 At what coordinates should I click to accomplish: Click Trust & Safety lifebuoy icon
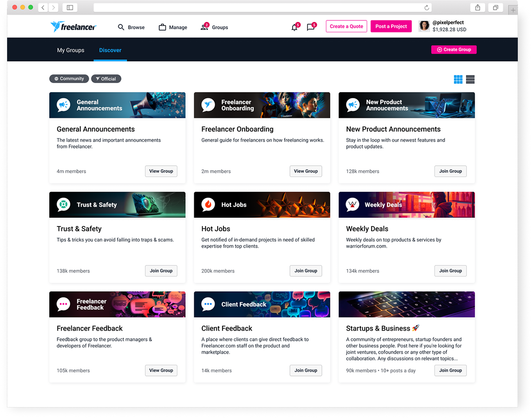[x=64, y=205]
